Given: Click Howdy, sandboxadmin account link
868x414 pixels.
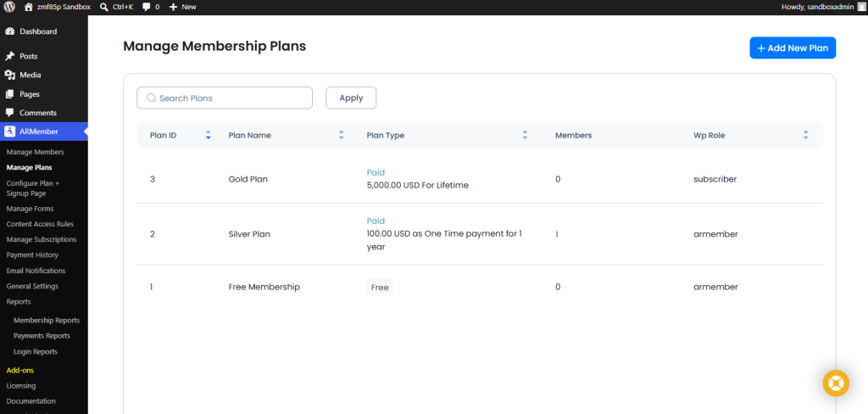Looking at the screenshot, I should pyautogui.click(x=817, y=7).
